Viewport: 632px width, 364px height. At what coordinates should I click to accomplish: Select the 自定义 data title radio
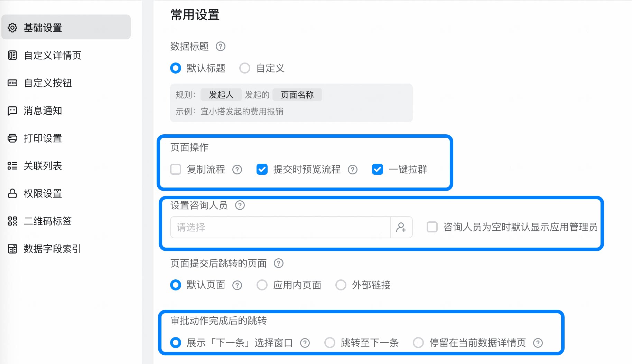(245, 68)
